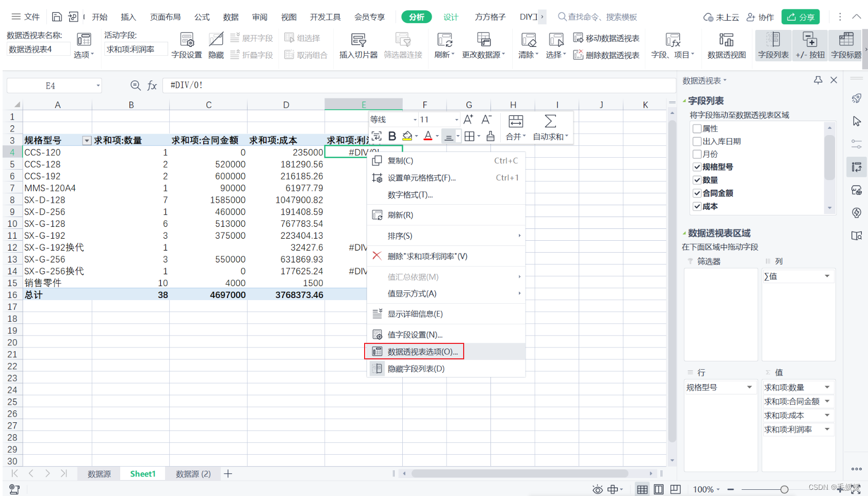This screenshot has width=868, height=496.
Task: Choose Format Cells (设置单元格格式) menu item
Action: click(446, 178)
